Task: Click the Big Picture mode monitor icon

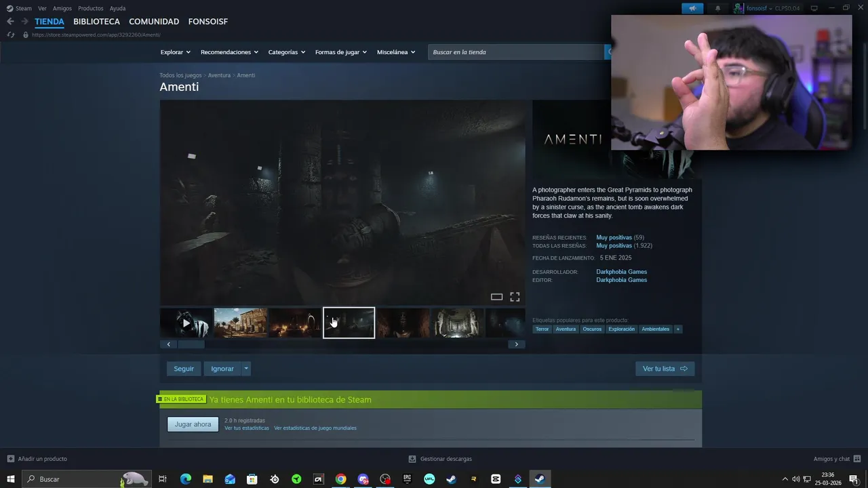Action: pyautogui.click(x=814, y=8)
